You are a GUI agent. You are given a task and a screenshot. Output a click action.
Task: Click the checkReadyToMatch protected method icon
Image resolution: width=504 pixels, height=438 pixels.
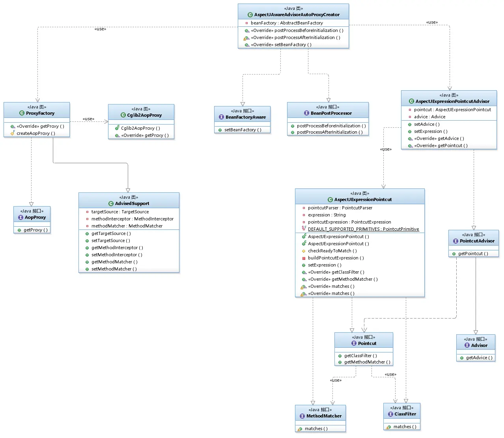point(304,251)
